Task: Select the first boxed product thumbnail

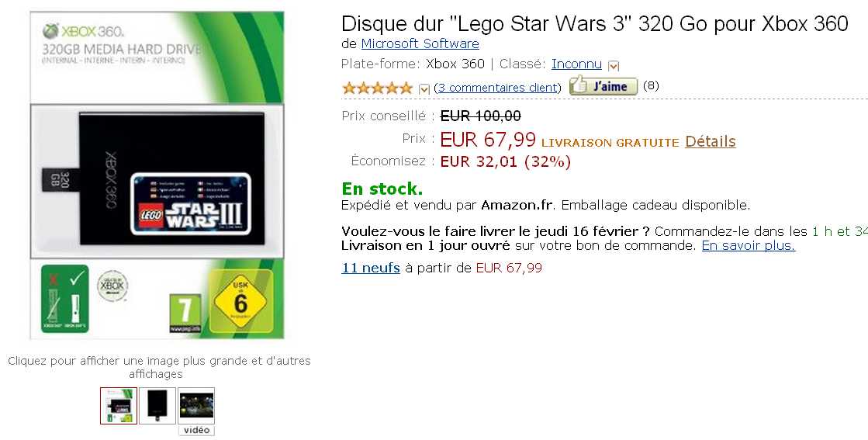Action: click(119, 406)
